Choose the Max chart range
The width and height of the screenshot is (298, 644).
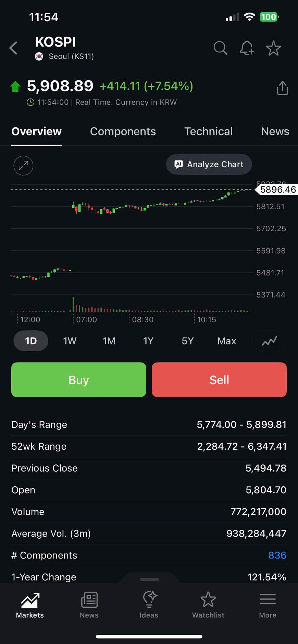coord(226,341)
